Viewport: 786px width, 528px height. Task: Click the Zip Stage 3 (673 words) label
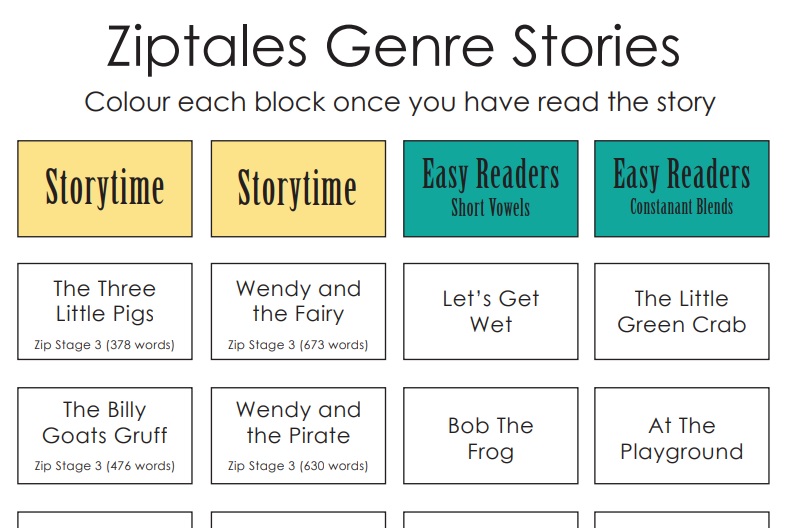click(x=298, y=345)
